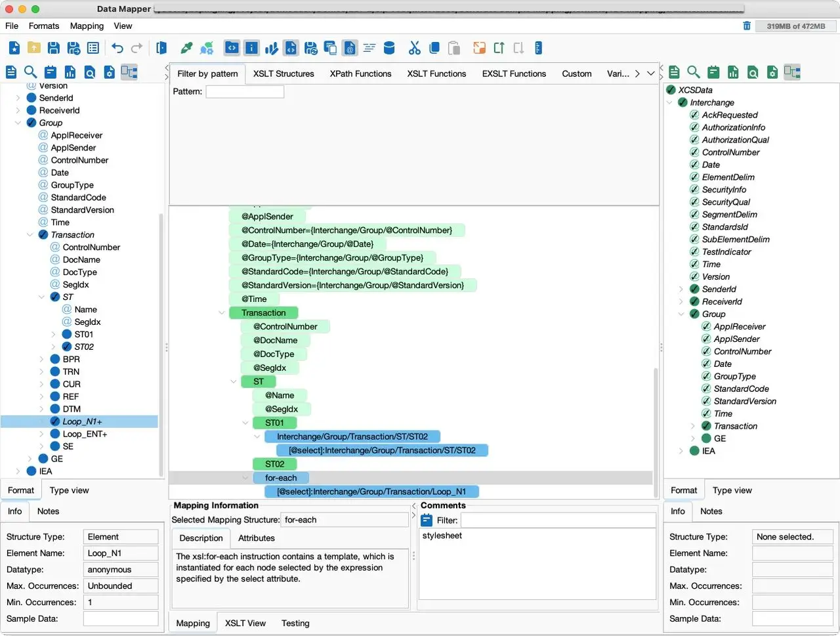Image resolution: width=840 pixels, height=636 pixels.
Task: Toggle the highlighted info 'i' toolbar button
Action: (x=251, y=48)
